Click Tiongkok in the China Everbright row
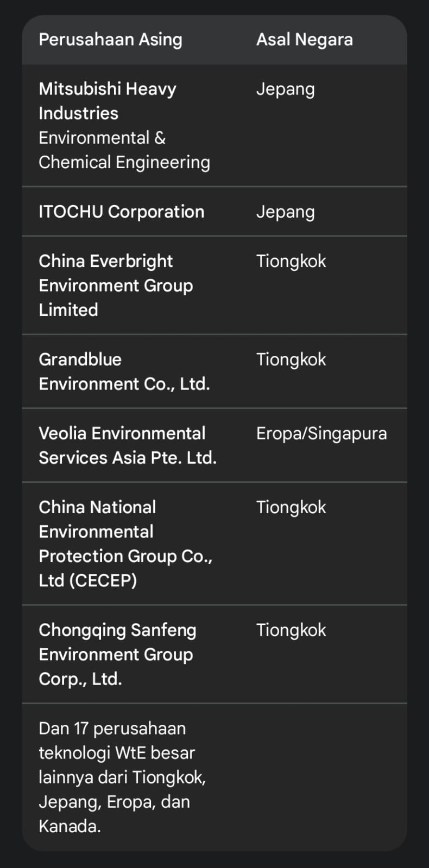429x868 pixels. coord(291,261)
